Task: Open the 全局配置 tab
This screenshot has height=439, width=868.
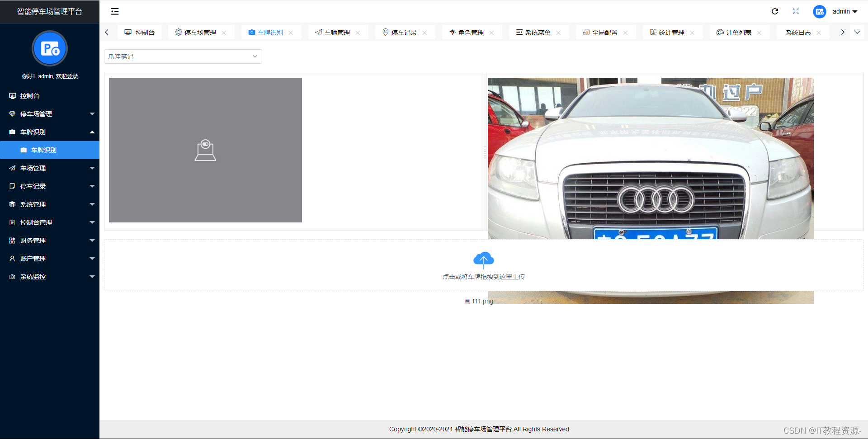Action: click(x=605, y=33)
